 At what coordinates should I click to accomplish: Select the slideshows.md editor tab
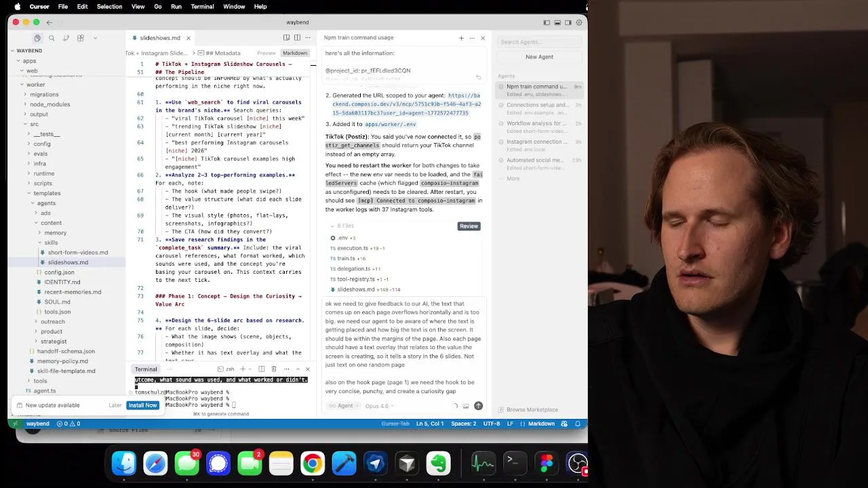[x=160, y=38]
